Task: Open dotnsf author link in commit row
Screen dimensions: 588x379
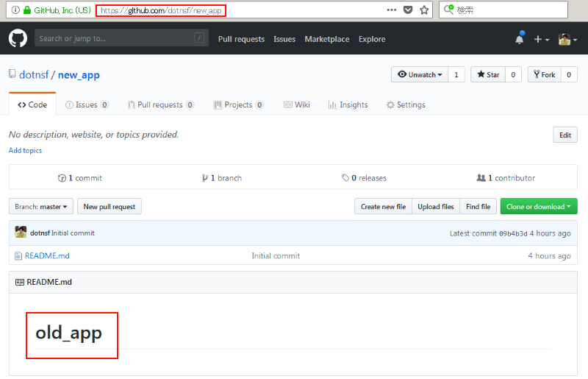Action: [40, 233]
